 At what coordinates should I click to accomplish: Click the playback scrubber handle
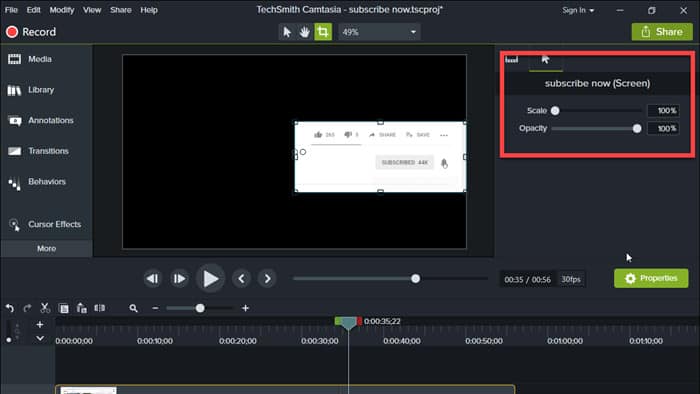(416, 279)
